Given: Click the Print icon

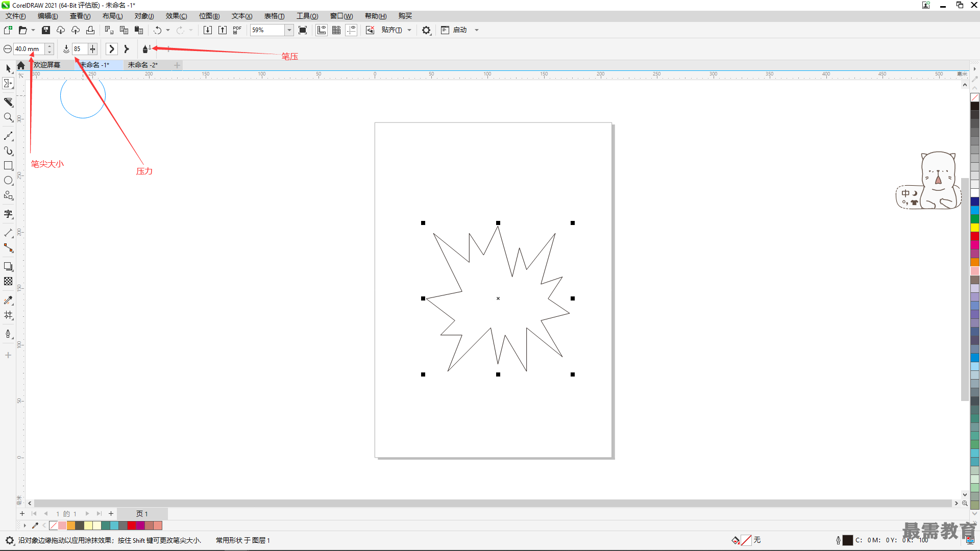Looking at the screenshot, I should [90, 30].
